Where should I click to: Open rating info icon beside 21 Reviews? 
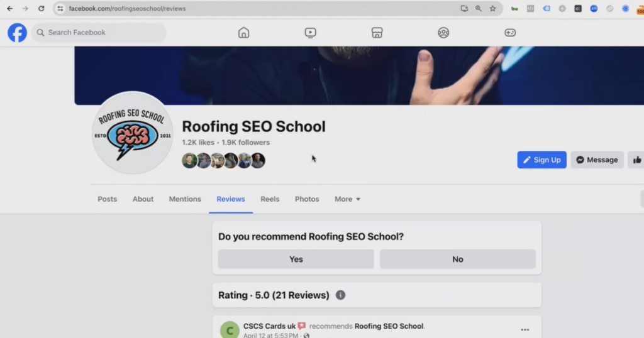(340, 295)
